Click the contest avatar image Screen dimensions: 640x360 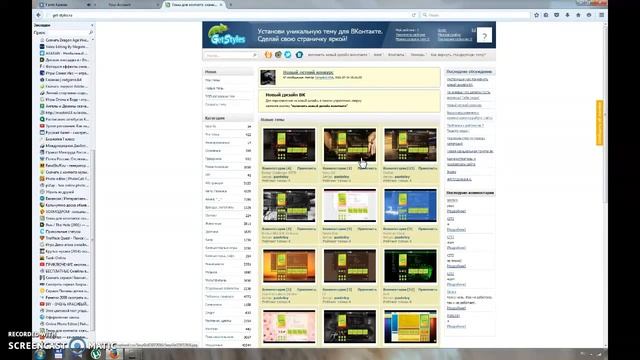268,78
